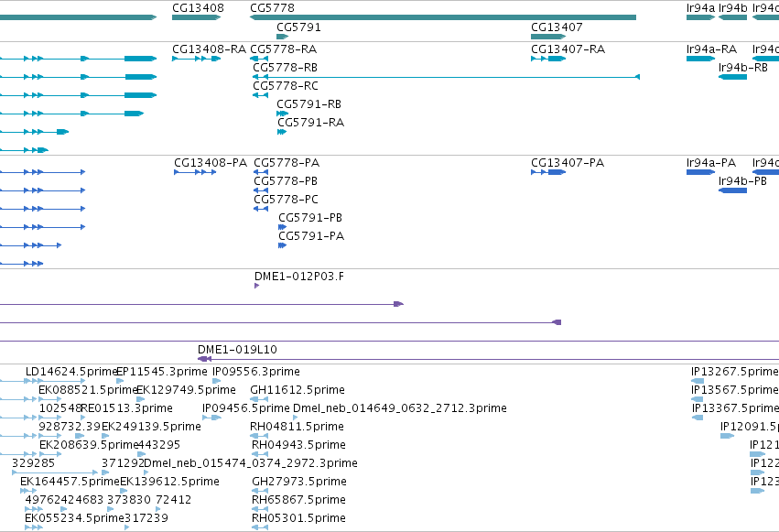Click the DME1-019L10 clone label

pyautogui.click(x=237, y=350)
